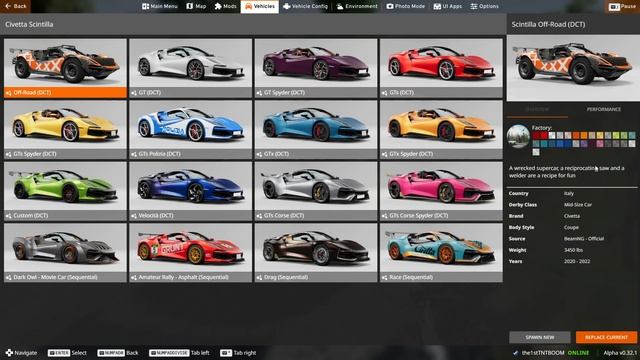Viewport: 640px width, 360px height.
Task: Open the Main Menu tab
Action: pyautogui.click(x=160, y=6)
